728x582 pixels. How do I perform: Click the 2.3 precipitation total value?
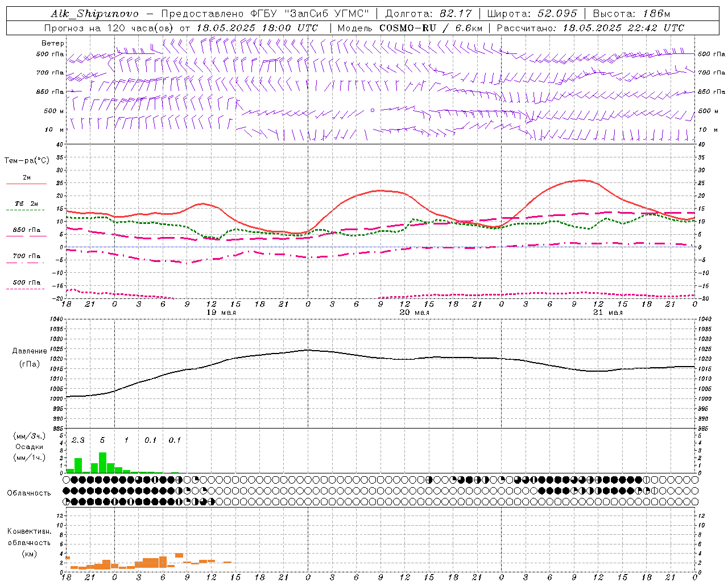[x=78, y=440]
